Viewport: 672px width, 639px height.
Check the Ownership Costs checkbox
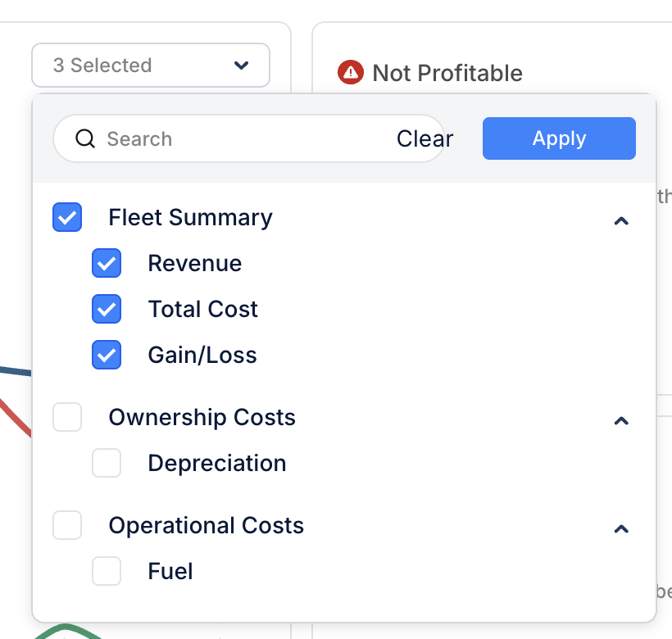(67, 417)
